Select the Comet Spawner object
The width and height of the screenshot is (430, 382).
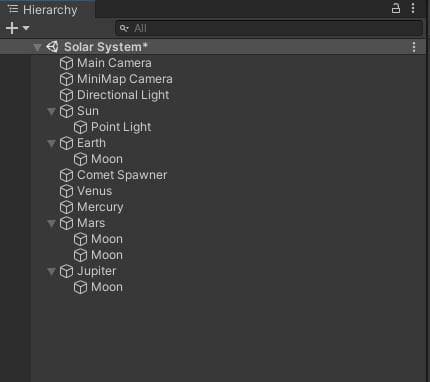(x=122, y=175)
